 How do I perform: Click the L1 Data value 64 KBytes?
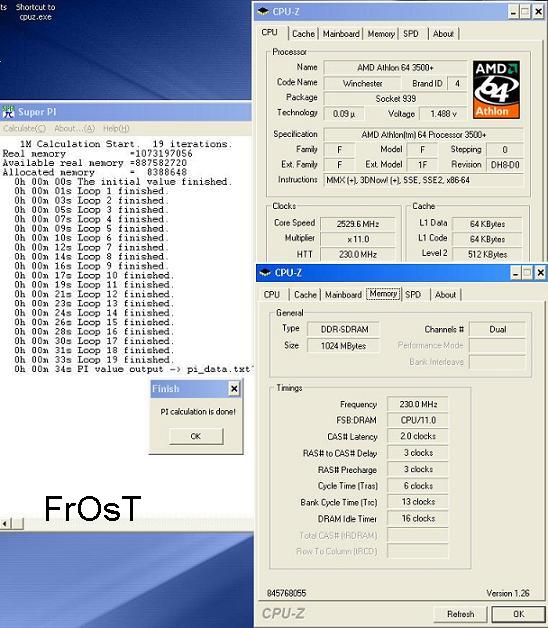tap(487, 224)
